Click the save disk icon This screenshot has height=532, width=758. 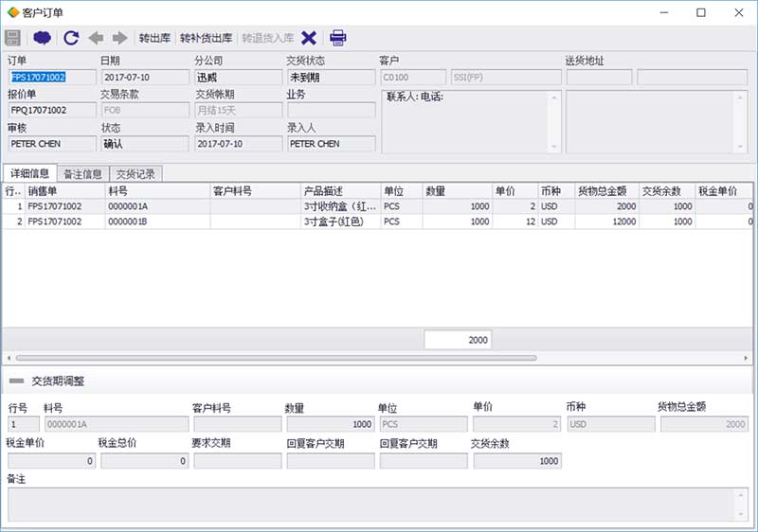13,39
